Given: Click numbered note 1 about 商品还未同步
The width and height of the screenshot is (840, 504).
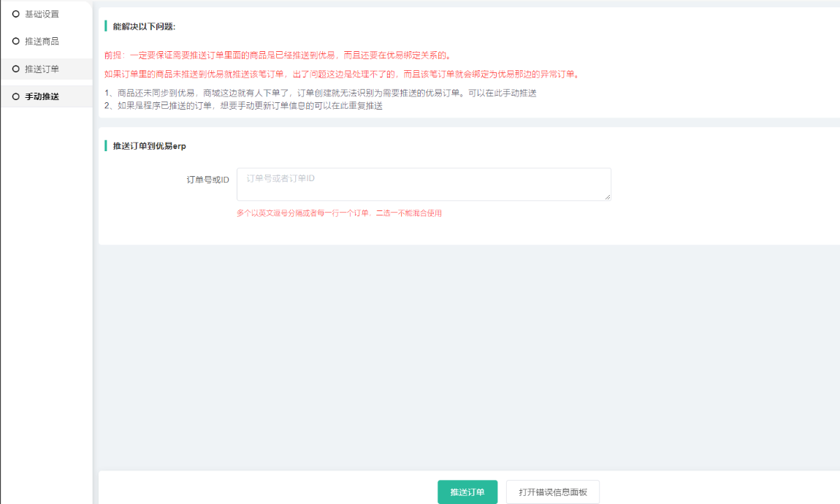Looking at the screenshot, I should (x=321, y=93).
